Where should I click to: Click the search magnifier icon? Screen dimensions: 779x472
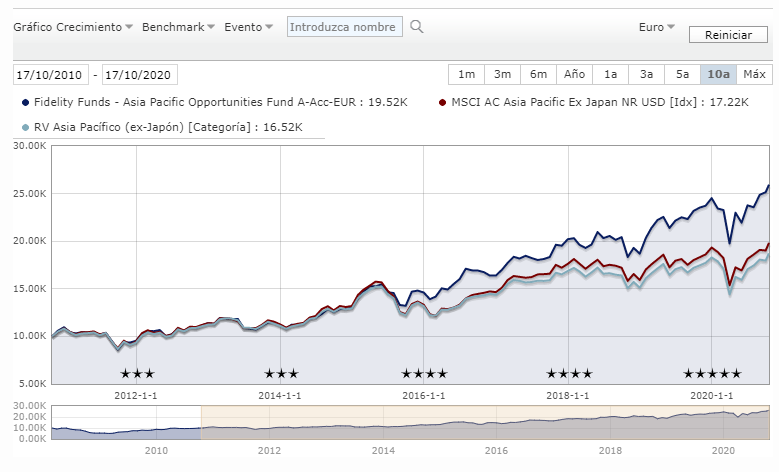coord(417,27)
